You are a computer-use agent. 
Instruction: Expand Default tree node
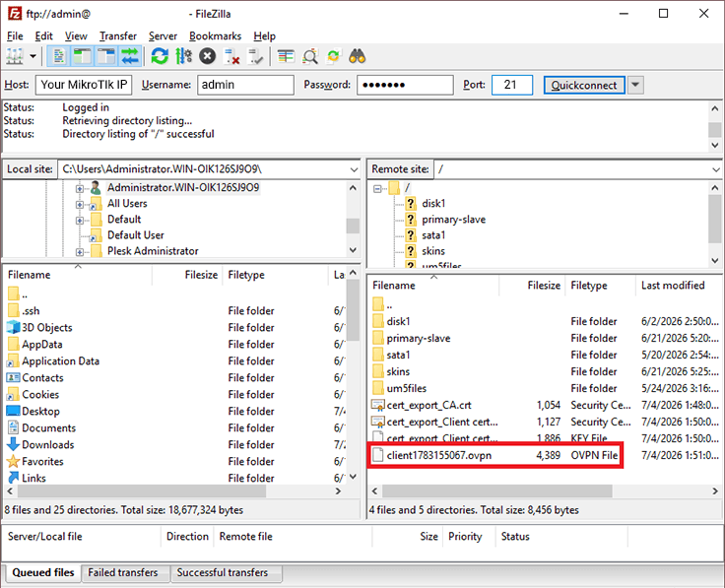click(80, 221)
